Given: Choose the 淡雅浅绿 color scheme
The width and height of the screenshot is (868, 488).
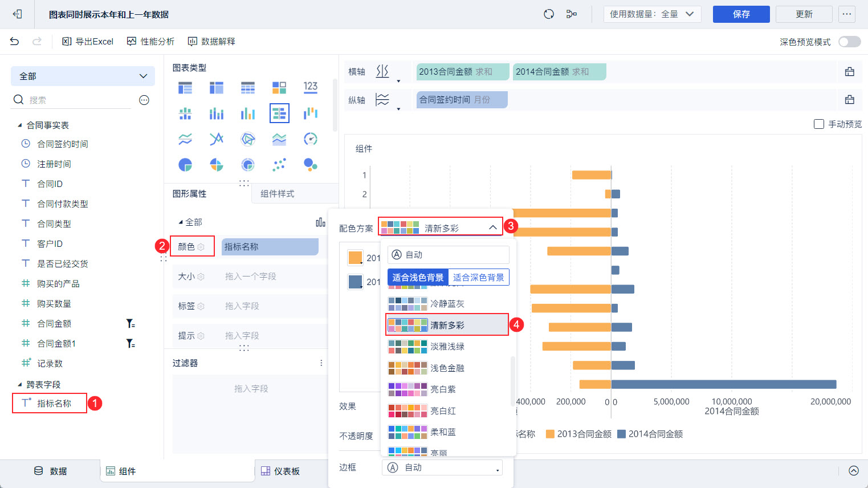Looking at the screenshot, I should click(x=447, y=347).
